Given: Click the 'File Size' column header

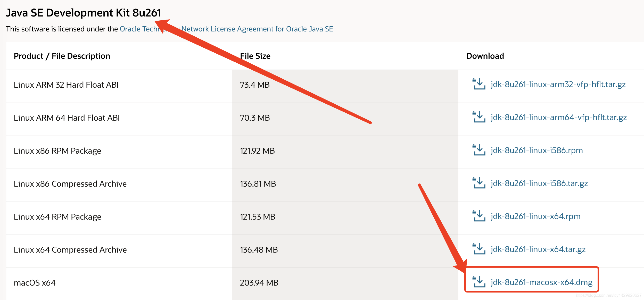Looking at the screenshot, I should (x=255, y=56).
